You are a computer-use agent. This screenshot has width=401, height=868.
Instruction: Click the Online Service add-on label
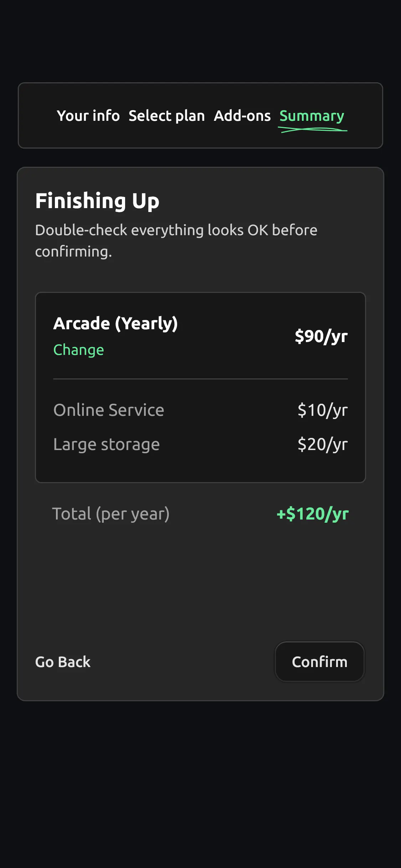(109, 410)
